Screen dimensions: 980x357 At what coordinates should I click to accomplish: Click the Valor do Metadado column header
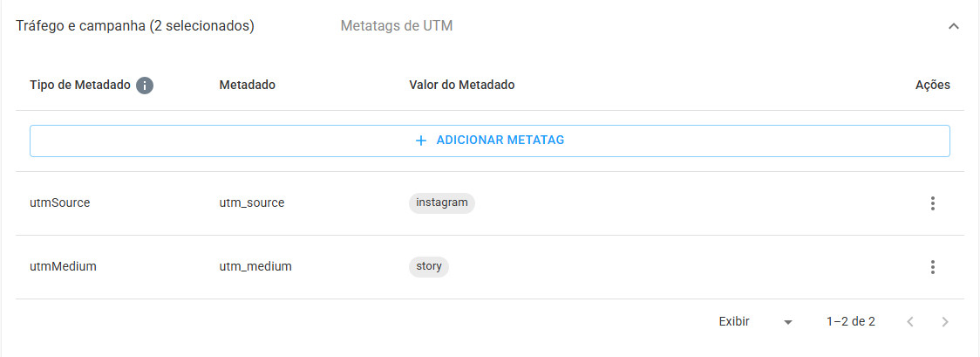tap(462, 85)
